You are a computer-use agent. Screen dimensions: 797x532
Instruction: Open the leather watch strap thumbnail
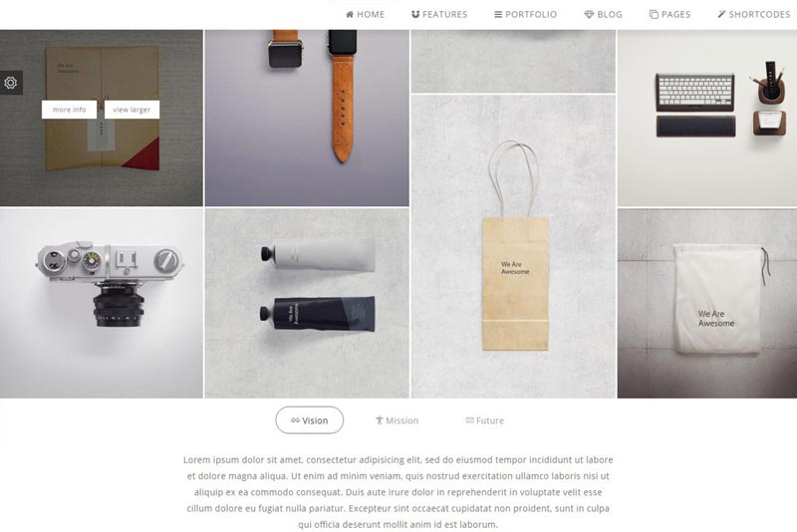[307, 118]
